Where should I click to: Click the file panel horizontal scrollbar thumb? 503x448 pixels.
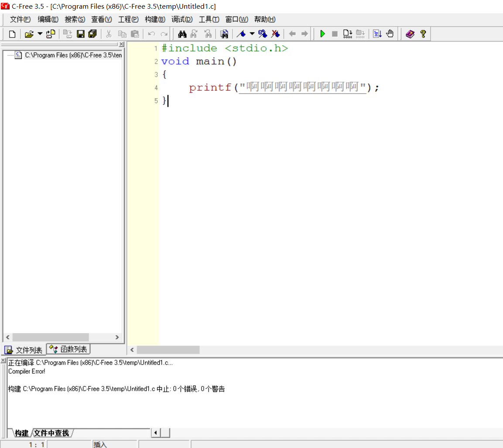(51, 337)
